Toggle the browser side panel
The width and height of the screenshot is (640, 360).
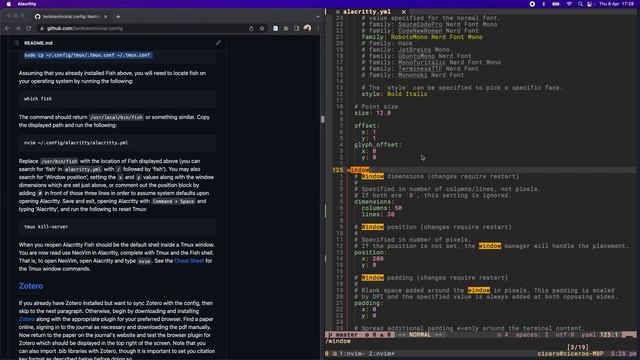pos(296,28)
